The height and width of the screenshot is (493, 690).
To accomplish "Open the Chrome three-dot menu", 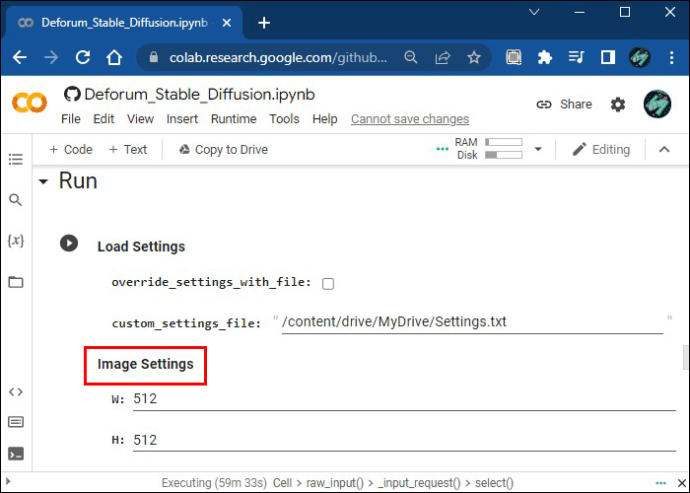I will click(672, 57).
